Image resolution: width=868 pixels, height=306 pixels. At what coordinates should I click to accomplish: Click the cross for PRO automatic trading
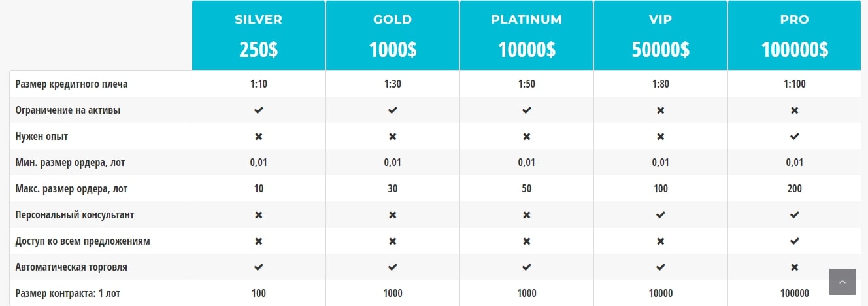[794, 267]
